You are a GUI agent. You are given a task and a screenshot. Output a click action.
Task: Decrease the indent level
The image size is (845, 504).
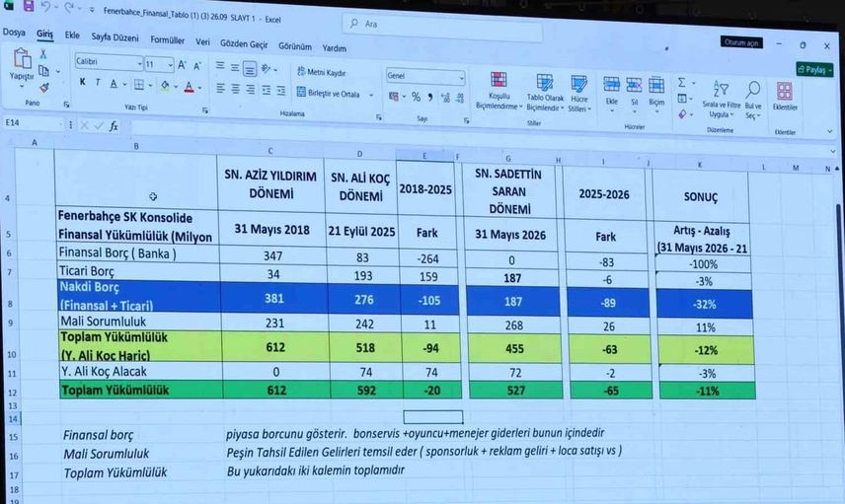tap(267, 91)
